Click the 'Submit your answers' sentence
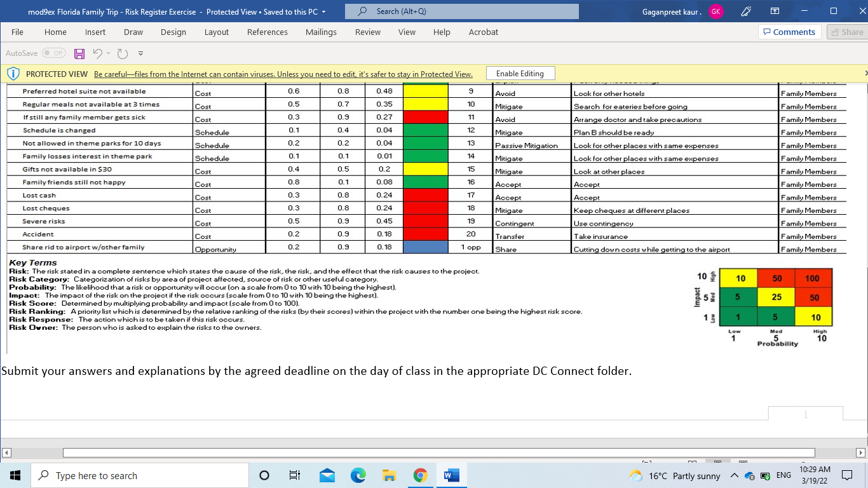The image size is (868, 488). [316, 371]
